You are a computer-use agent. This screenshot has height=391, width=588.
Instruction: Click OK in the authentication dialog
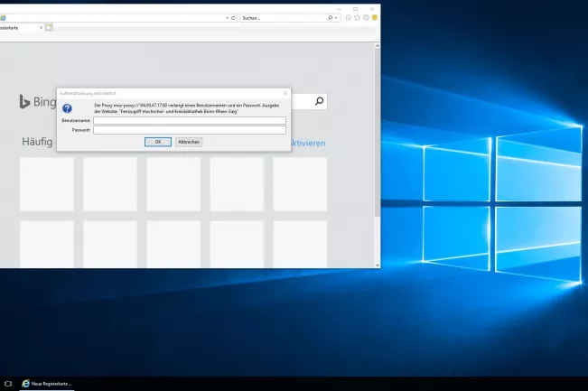[x=157, y=142]
